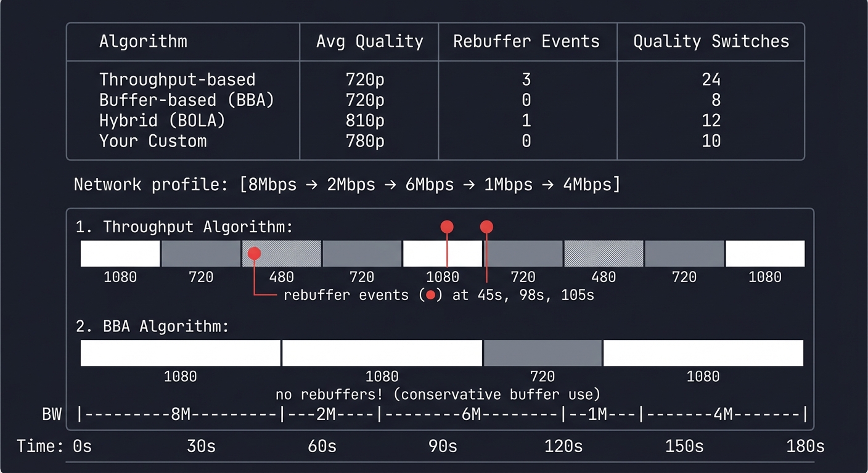Viewport: 868px width, 473px height.
Task: Select the first 1080 segment of Throughput timeline
Action: [120, 253]
